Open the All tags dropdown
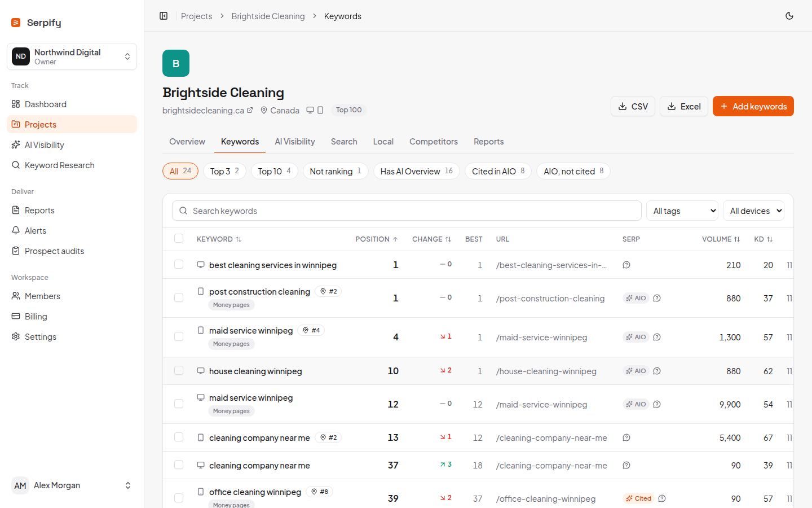The image size is (812, 508). [x=682, y=211]
